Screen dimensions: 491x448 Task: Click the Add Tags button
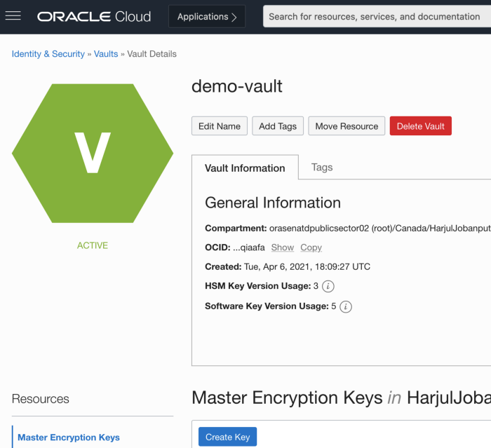[x=278, y=126]
